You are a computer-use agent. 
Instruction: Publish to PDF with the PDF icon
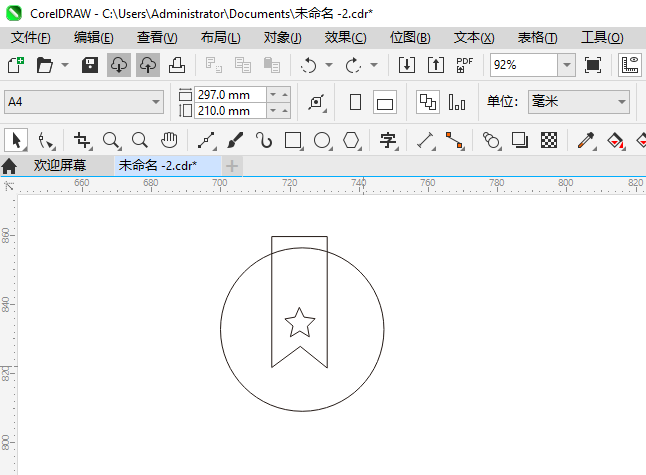click(x=465, y=65)
